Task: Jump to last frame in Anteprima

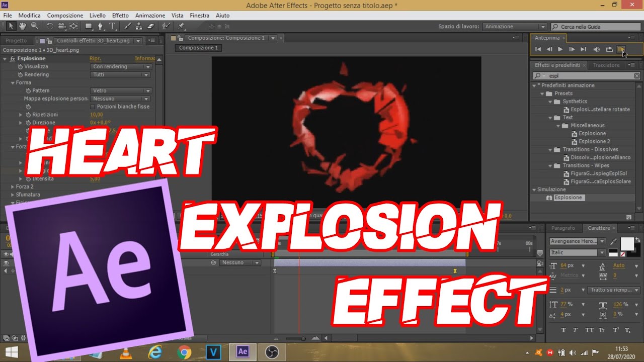Action: coord(584,49)
